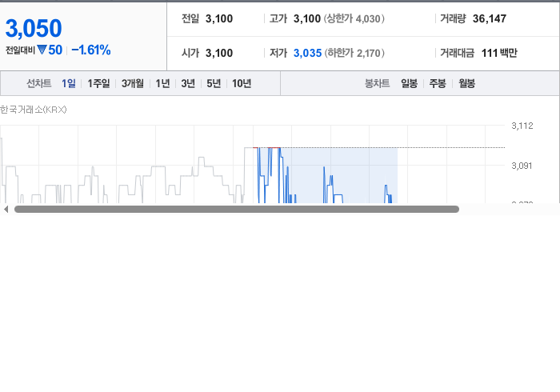560x392 pixels.
Task: Click the 3,112 y-axis label
Action: (x=522, y=126)
